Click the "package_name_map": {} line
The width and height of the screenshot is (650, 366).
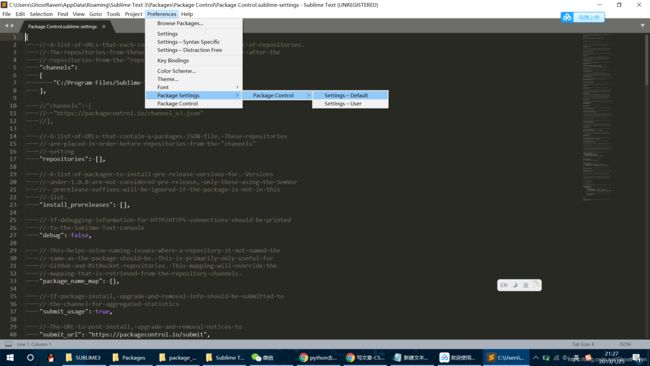pyautogui.click(x=79, y=281)
